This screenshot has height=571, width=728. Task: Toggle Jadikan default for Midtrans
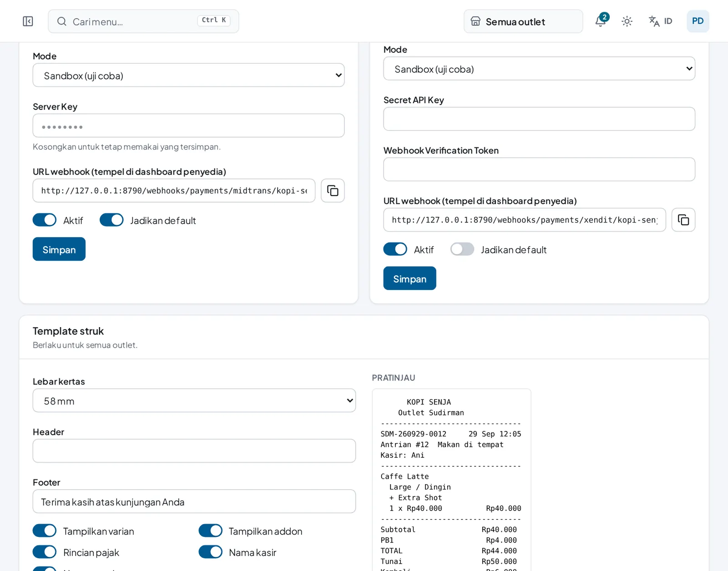tap(111, 220)
